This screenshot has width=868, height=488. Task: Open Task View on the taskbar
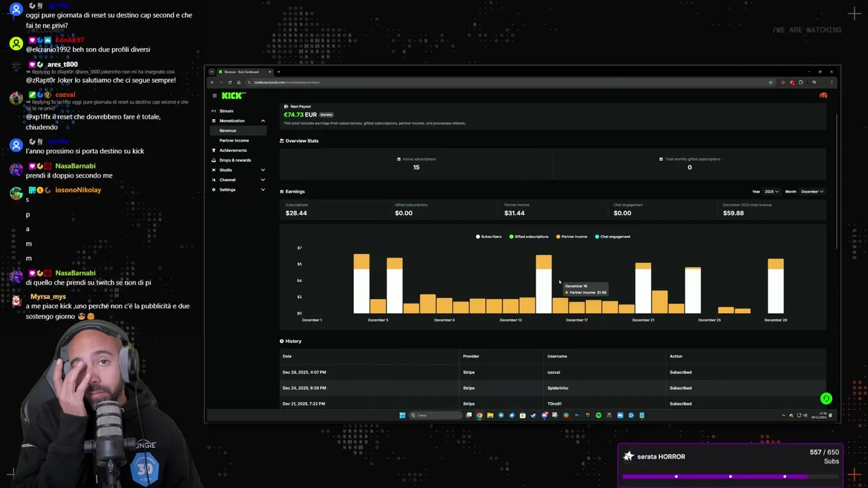point(469,415)
